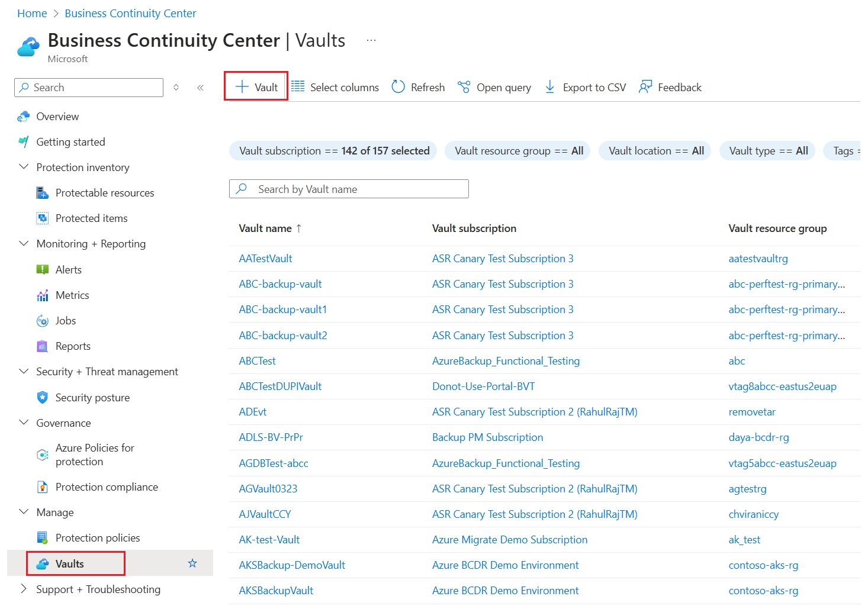Viewport: 868px width, 609px height.
Task: Open the Select columns icon
Action: (x=298, y=86)
